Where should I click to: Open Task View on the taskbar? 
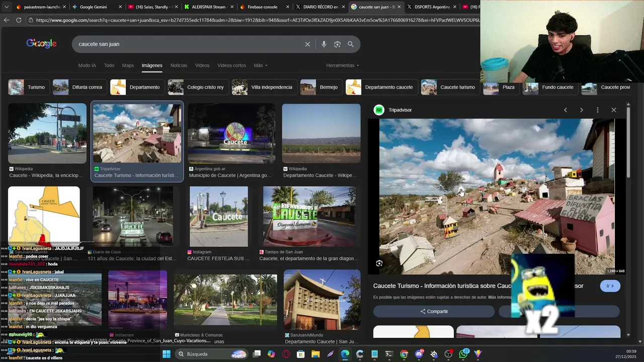point(257,354)
